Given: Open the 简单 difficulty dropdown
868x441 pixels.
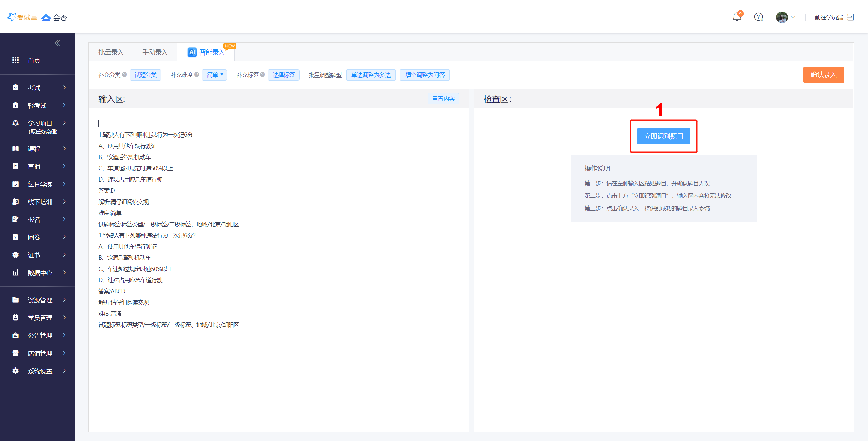Looking at the screenshot, I should coord(214,75).
